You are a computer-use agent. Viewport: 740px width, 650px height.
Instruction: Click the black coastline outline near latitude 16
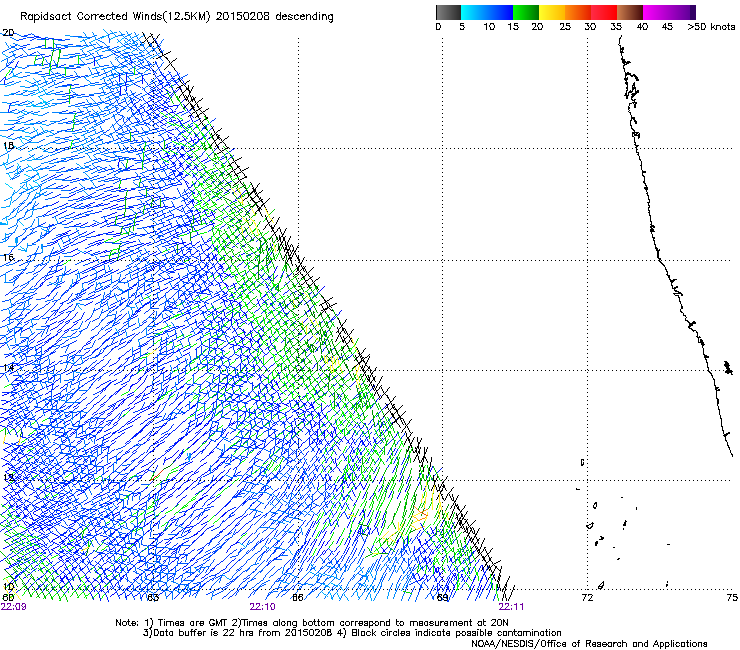tap(659, 258)
